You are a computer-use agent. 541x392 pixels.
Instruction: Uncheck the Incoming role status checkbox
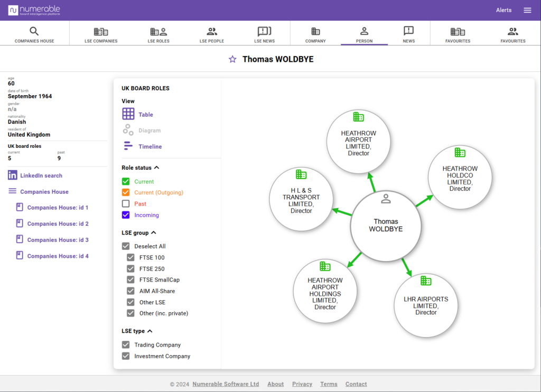[x=126, y=215]
